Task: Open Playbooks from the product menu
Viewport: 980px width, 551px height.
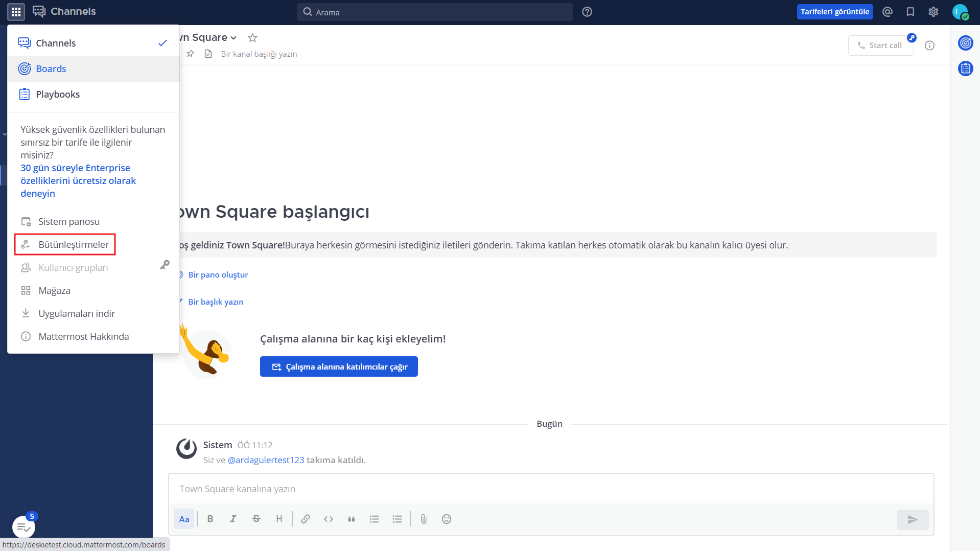Action: (x=94, y=95)
